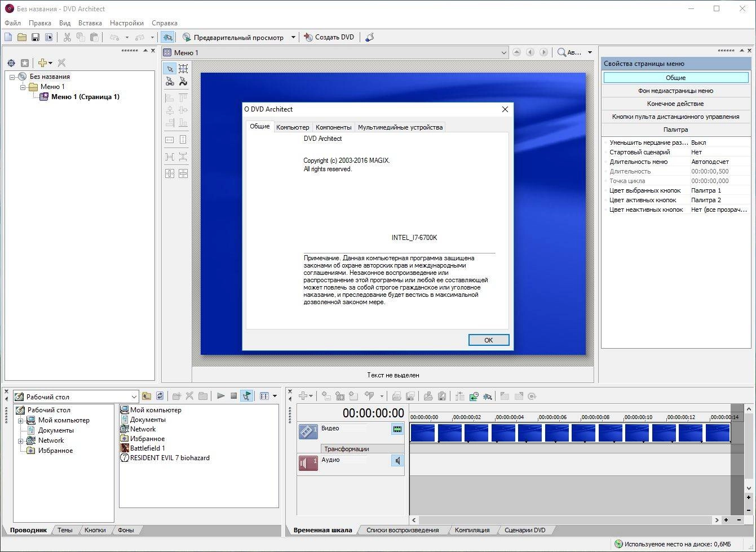756x552 pixels.
Task: Click the Трансформации row in the video track
Action: point(362,449)
